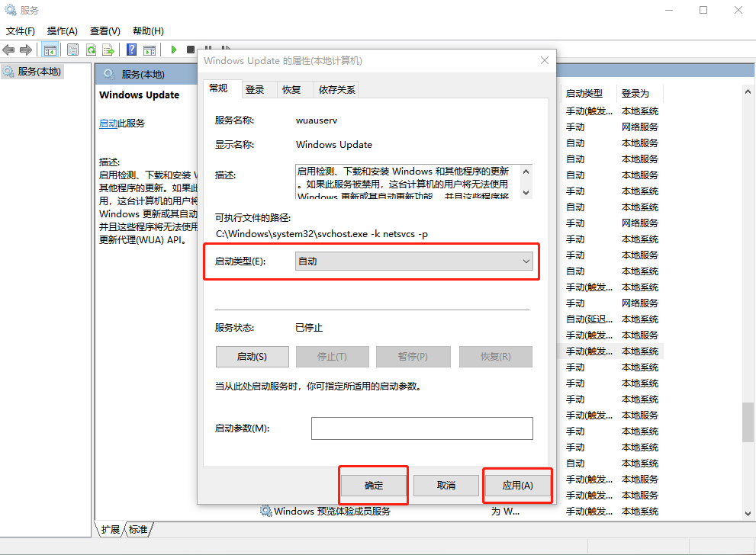
Task: Click the pause service toolbar icon
Action: pos(208,49)
